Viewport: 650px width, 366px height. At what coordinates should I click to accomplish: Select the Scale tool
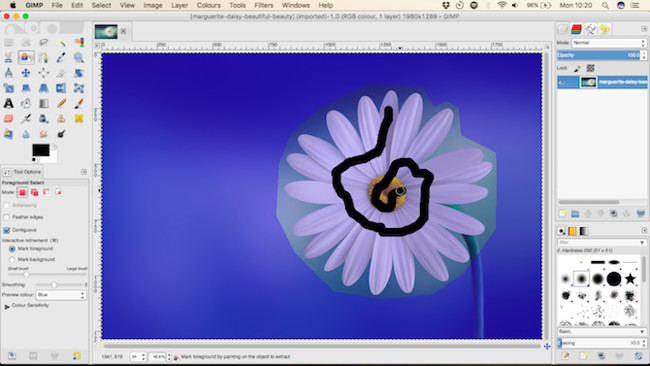tap(8, 88)
